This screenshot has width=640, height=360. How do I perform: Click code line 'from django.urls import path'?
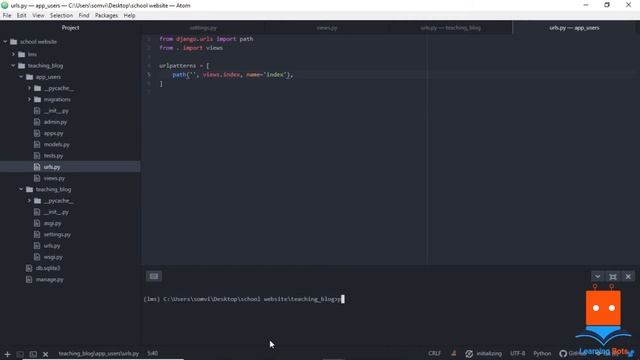pyautogui.click(x=206, y=39)
